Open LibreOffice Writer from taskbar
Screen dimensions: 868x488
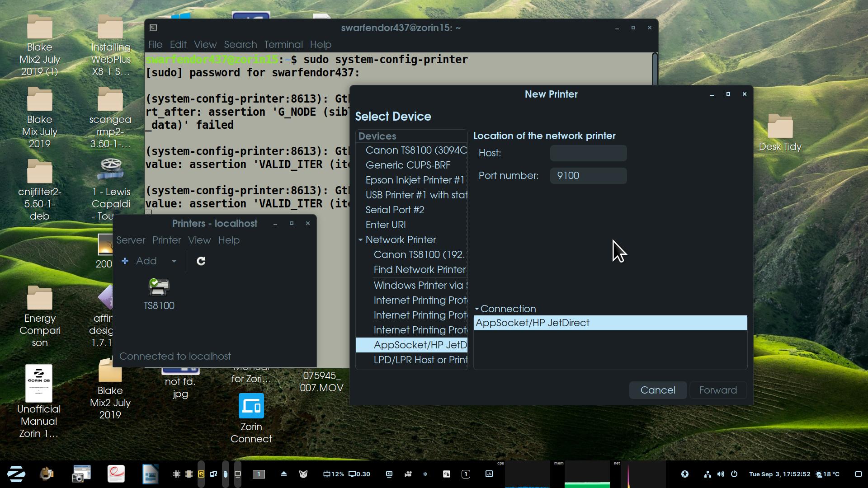click(x=150, y=474)
